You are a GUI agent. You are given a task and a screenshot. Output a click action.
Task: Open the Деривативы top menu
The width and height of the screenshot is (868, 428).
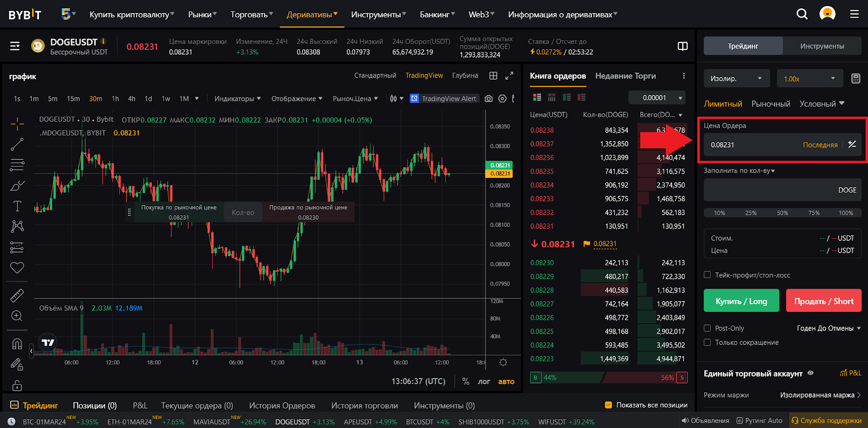[x=312, y=15]
